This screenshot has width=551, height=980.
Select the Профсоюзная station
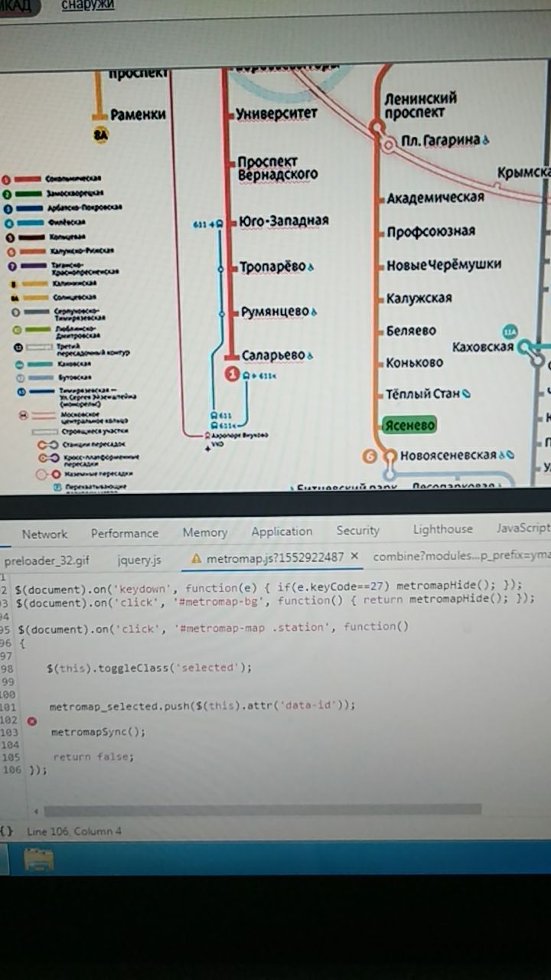coord(430,231)
